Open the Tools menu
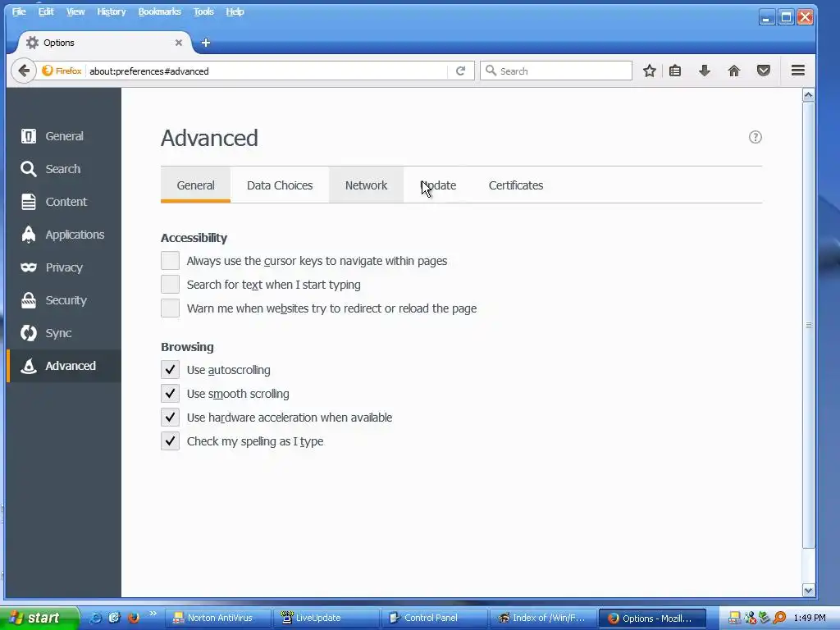 click(x=203, y=11)
